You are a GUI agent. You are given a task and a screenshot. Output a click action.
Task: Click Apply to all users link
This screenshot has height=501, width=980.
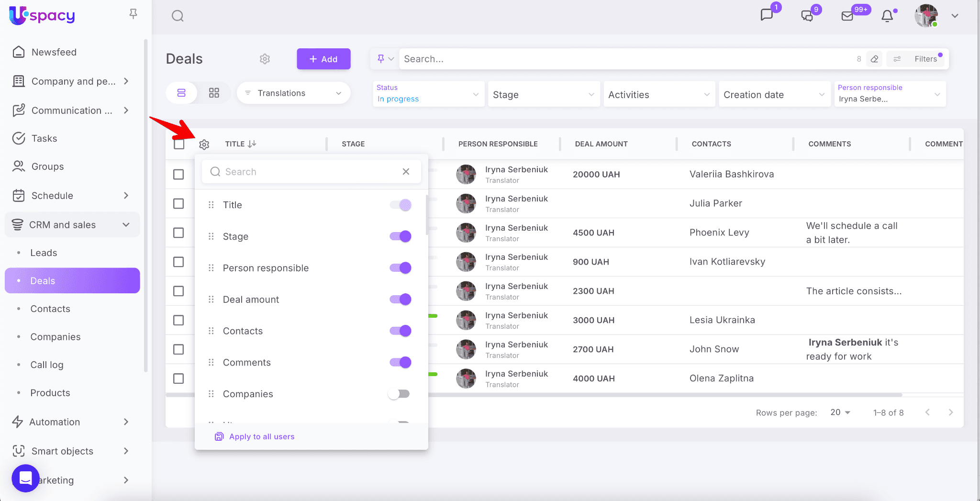(x=261, y=436)
